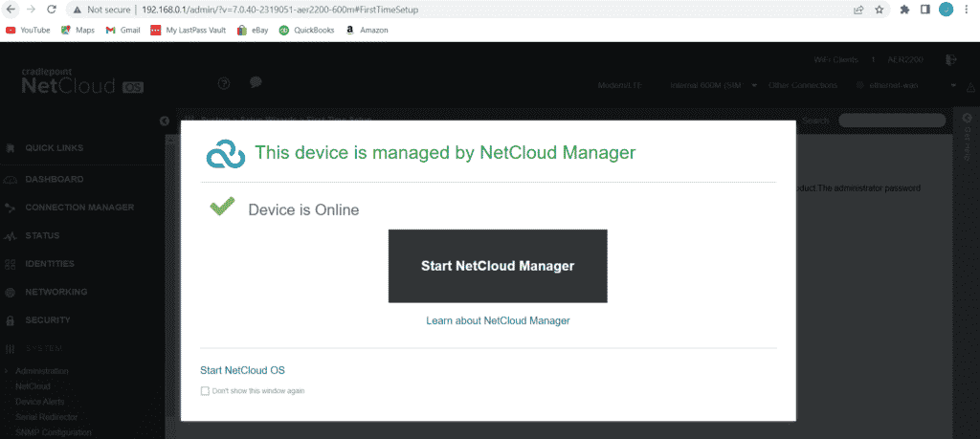Open the Dashboard menu item
980x439 pixels.
54,179
